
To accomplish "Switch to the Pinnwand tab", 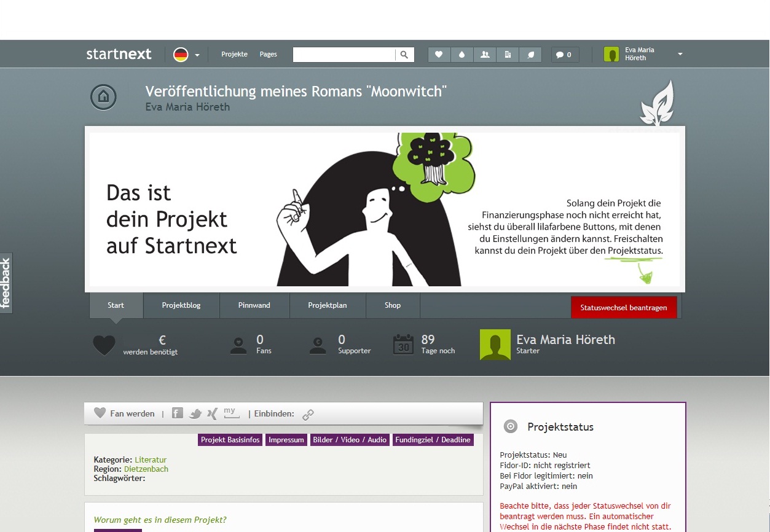I will pyautogui.click(x=254, y=305).
